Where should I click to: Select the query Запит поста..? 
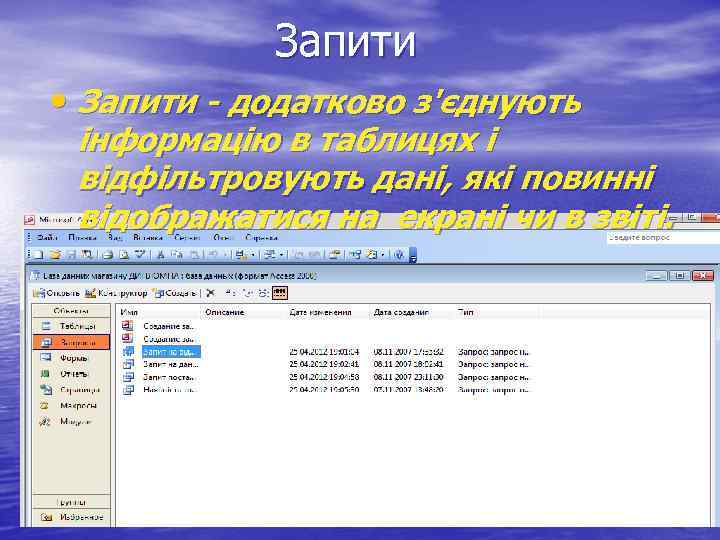pyautogui.click(x=169, y=377)
